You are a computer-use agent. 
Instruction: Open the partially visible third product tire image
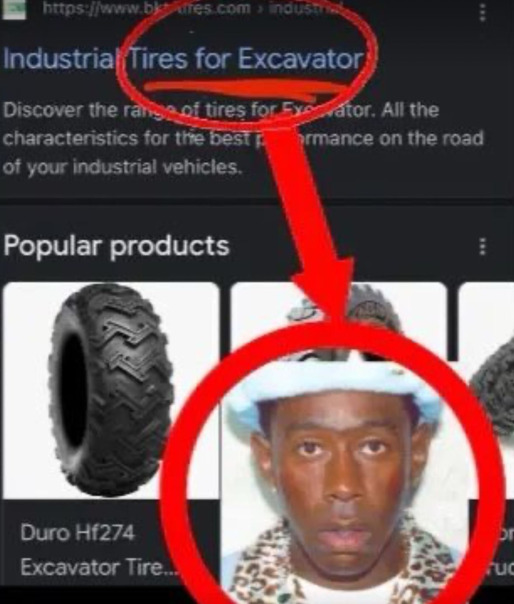pos(486,390)
